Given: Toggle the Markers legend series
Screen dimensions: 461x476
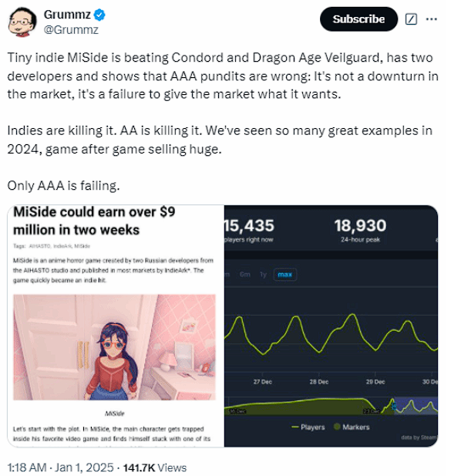Looking at the screenshot, I should pos(352,427).
